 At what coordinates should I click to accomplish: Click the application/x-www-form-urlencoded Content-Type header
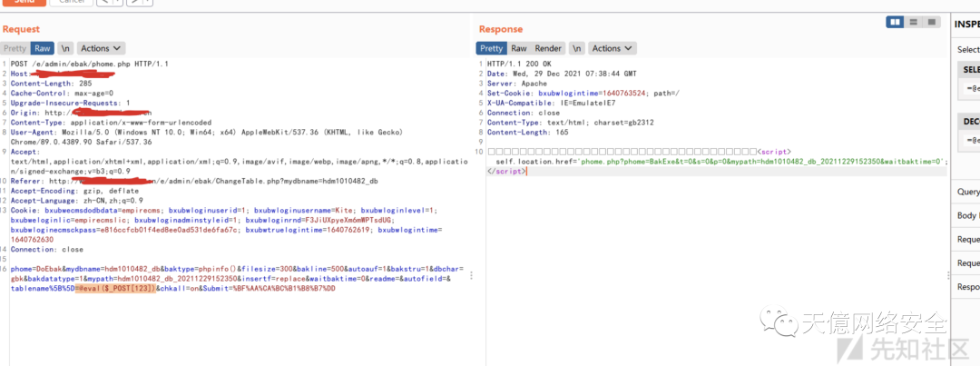[112, 122]
